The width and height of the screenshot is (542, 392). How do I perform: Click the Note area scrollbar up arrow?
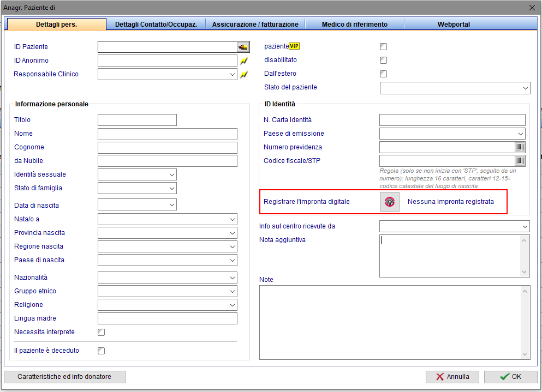tap(525, 292)
